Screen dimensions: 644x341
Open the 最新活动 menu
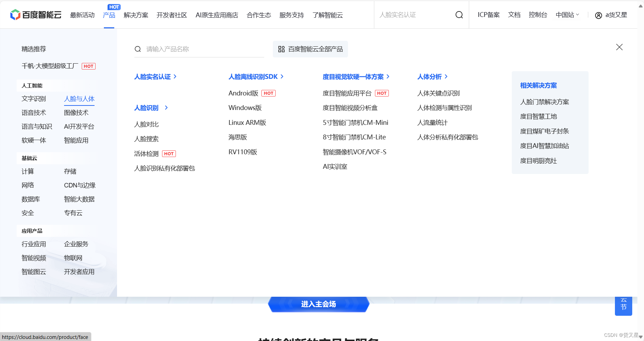82,15
